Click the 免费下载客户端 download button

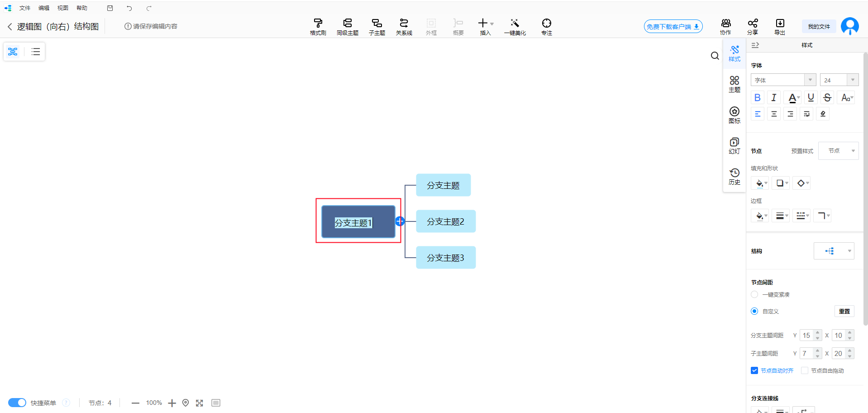[672, 27]
